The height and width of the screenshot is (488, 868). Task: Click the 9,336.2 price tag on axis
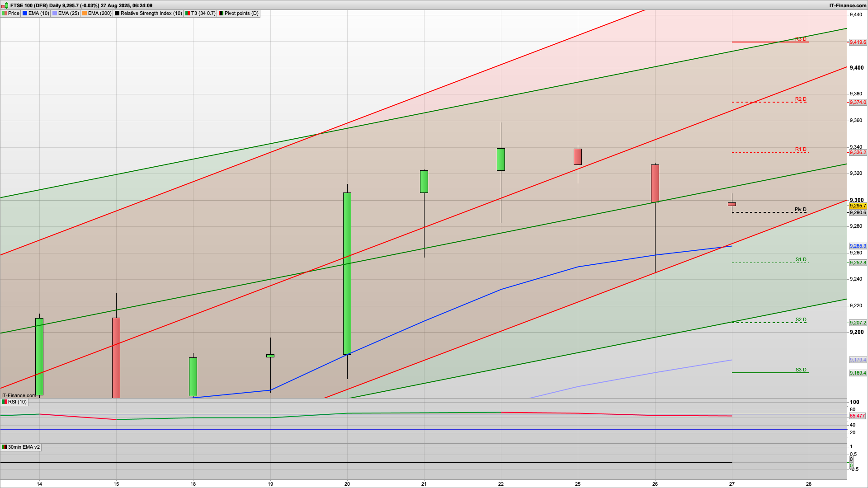(858, 153)
